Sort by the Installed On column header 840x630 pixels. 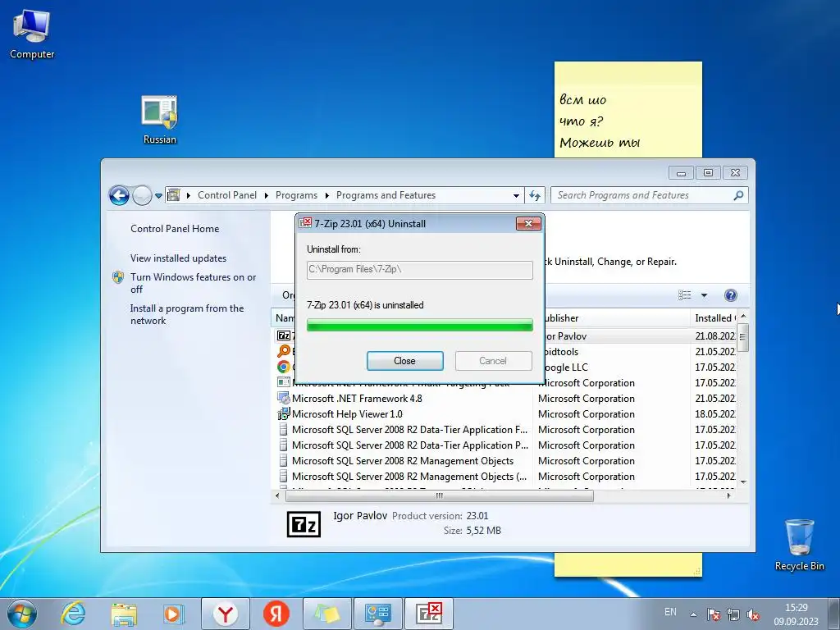(x=713, y=318)
